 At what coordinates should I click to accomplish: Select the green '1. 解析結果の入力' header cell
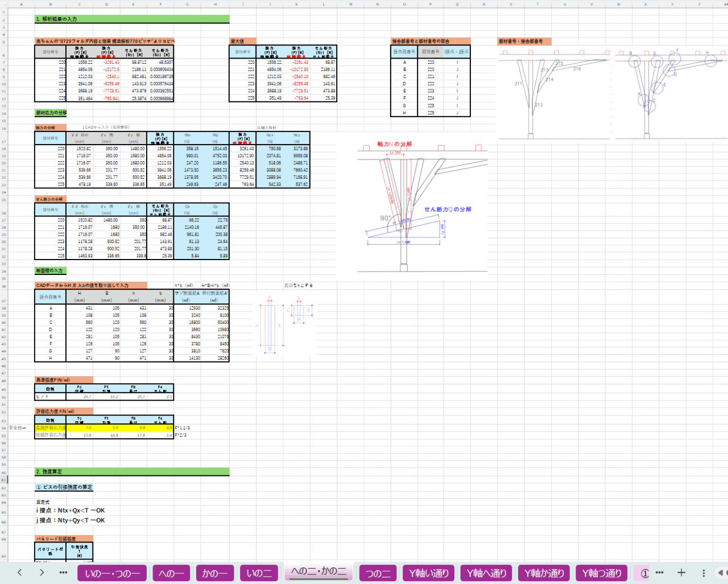(x=132, y=19)
